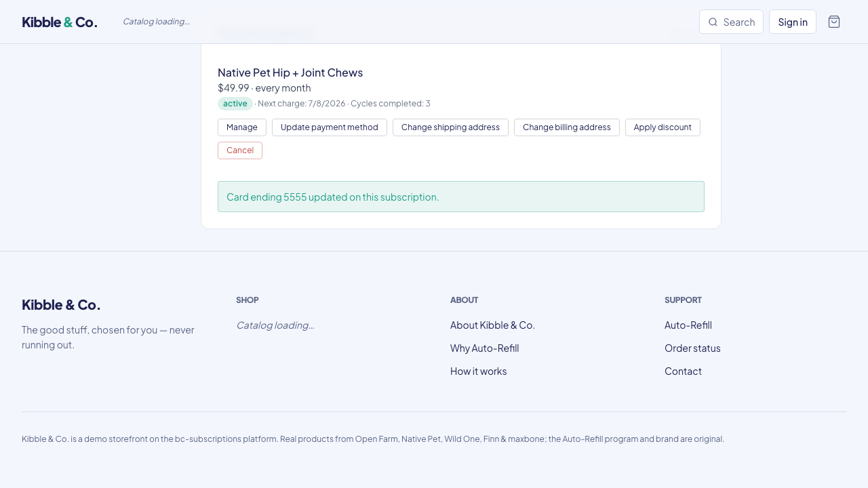This screenshot has width=868, height=488.
Task: Click the SUPPORT footer heading
Action: [x=683, y=300]
